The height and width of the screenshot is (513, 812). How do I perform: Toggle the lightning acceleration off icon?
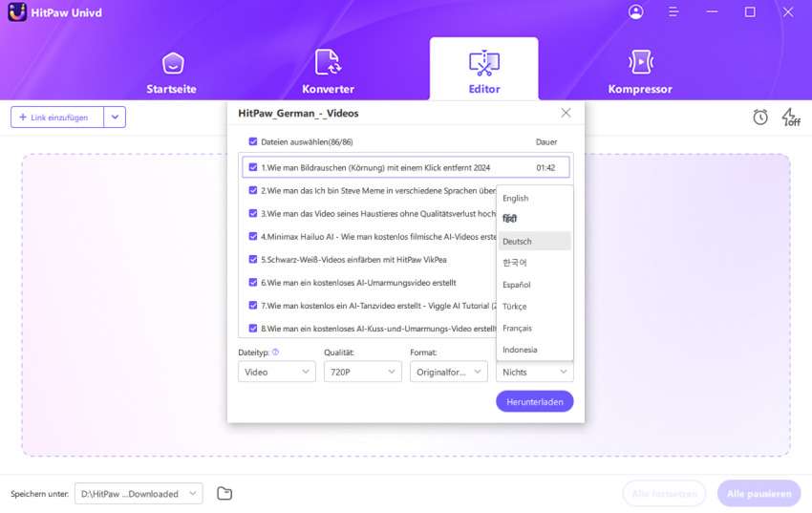pos(791,117)
